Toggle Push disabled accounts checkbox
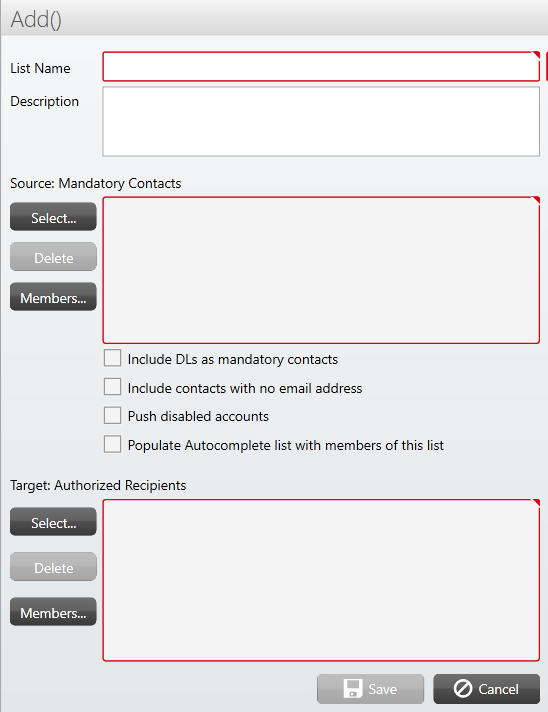This screenshot has width=548, height=712. [x=112, y=415]
